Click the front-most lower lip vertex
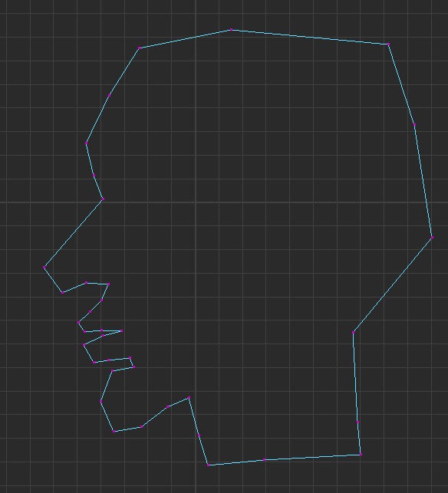 (84, 345)
